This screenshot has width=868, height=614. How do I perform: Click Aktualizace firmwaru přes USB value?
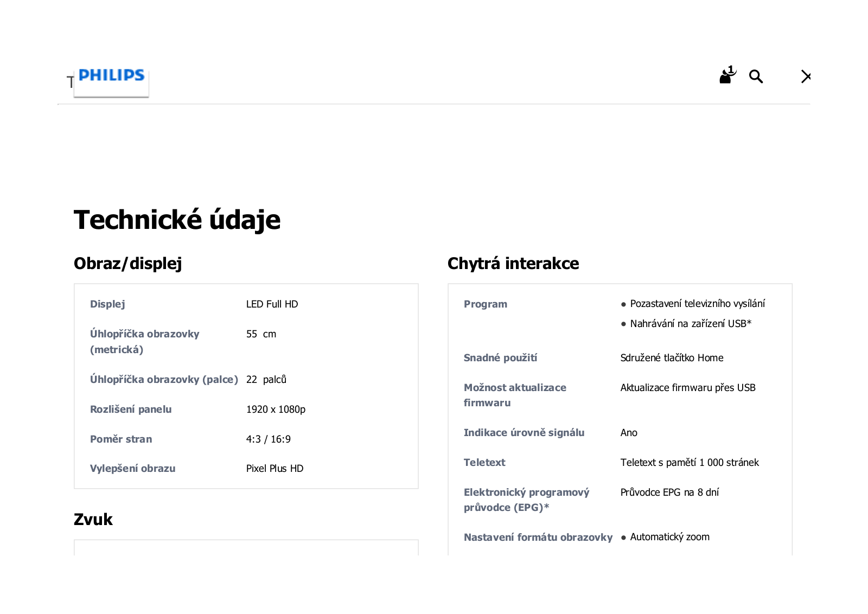pos(688,388)
